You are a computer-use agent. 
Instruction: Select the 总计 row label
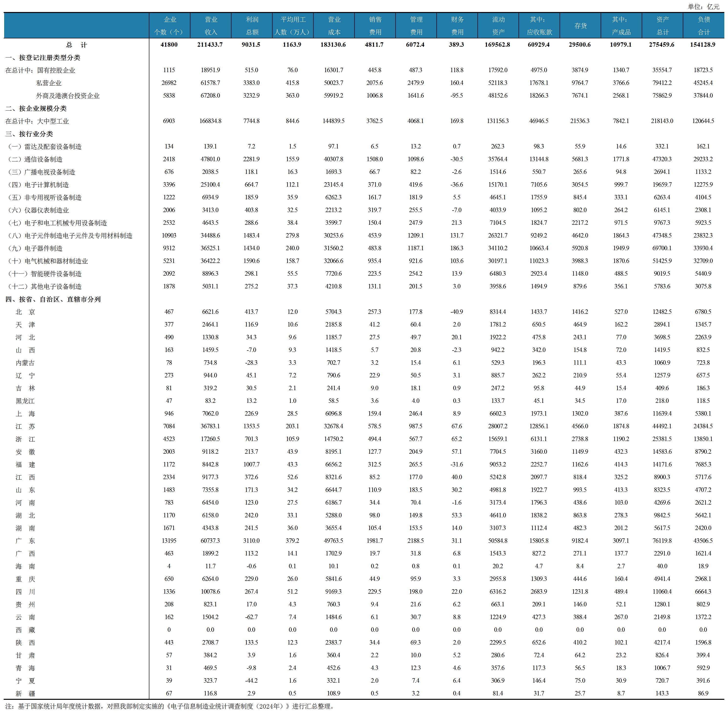point(76,45)
